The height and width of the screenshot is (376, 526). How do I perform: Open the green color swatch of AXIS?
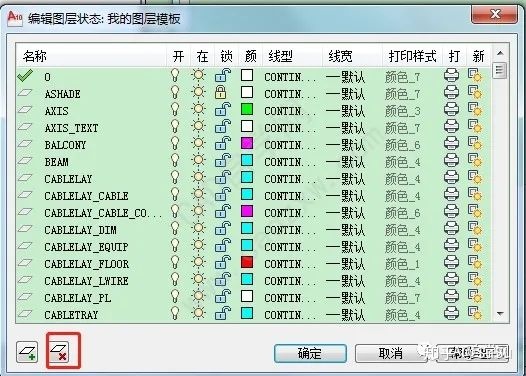(247, 109)
